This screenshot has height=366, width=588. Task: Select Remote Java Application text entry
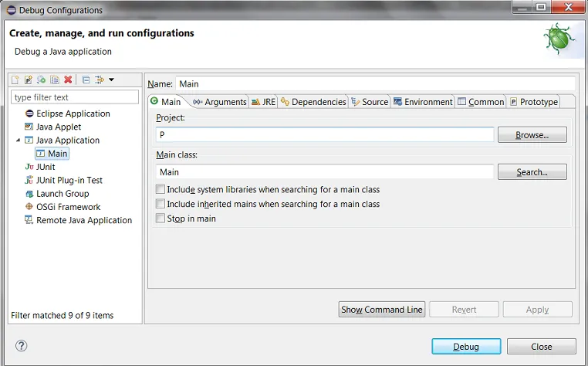click(x=84, y=220)
